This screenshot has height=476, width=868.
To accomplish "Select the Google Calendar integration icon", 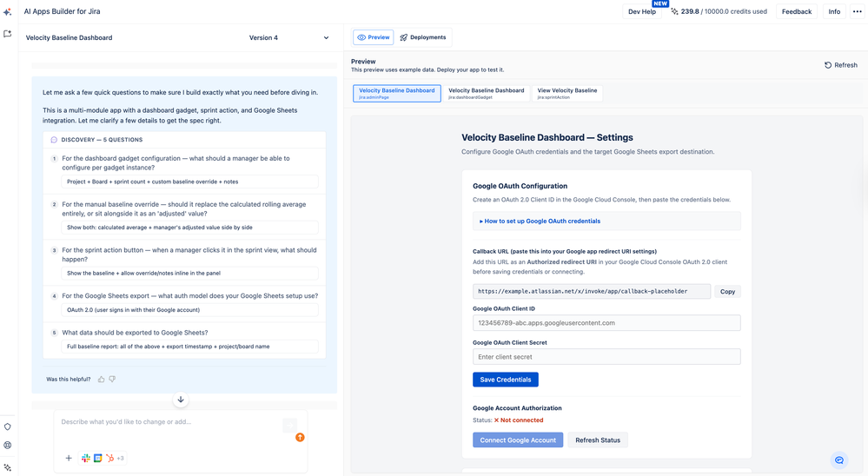I will (x=98, y=458).
